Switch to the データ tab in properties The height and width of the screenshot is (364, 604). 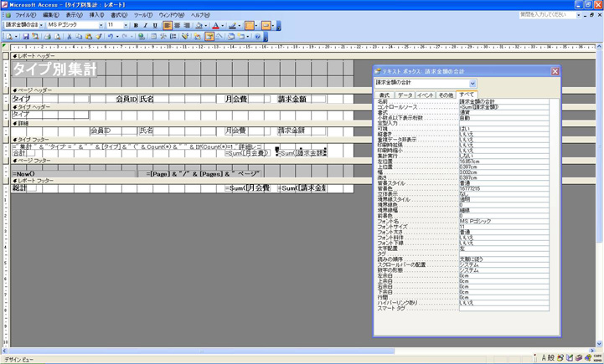[x=405, y=95]
